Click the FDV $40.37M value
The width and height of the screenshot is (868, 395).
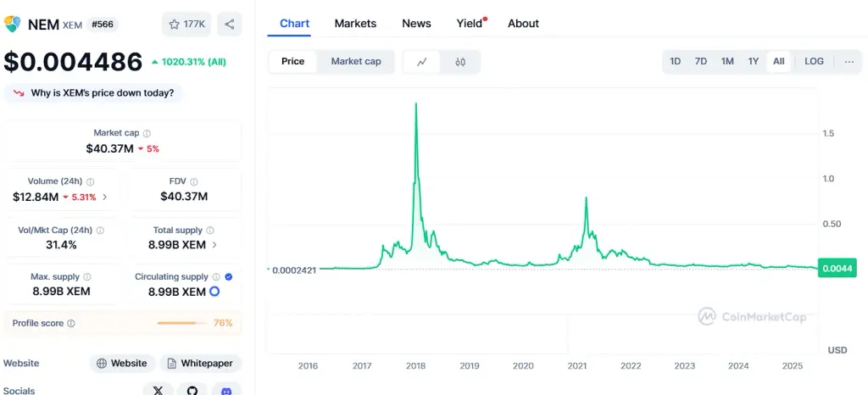coord(184,197)
